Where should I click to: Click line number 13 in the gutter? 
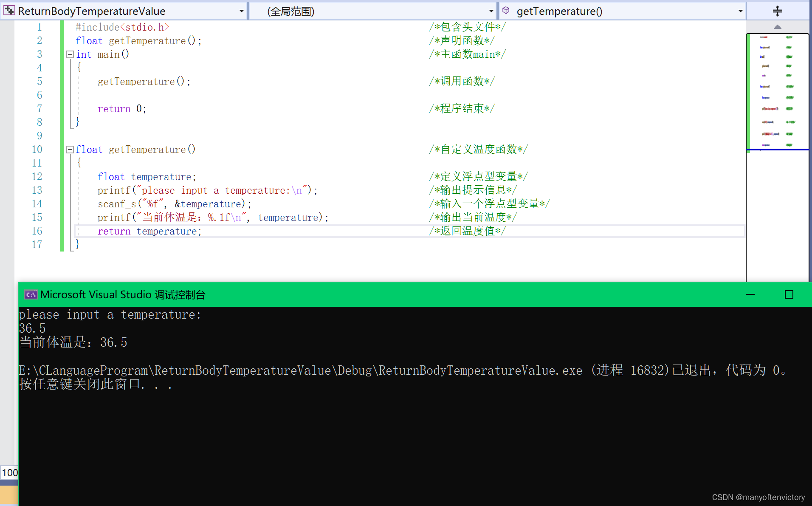click(37, 190)
